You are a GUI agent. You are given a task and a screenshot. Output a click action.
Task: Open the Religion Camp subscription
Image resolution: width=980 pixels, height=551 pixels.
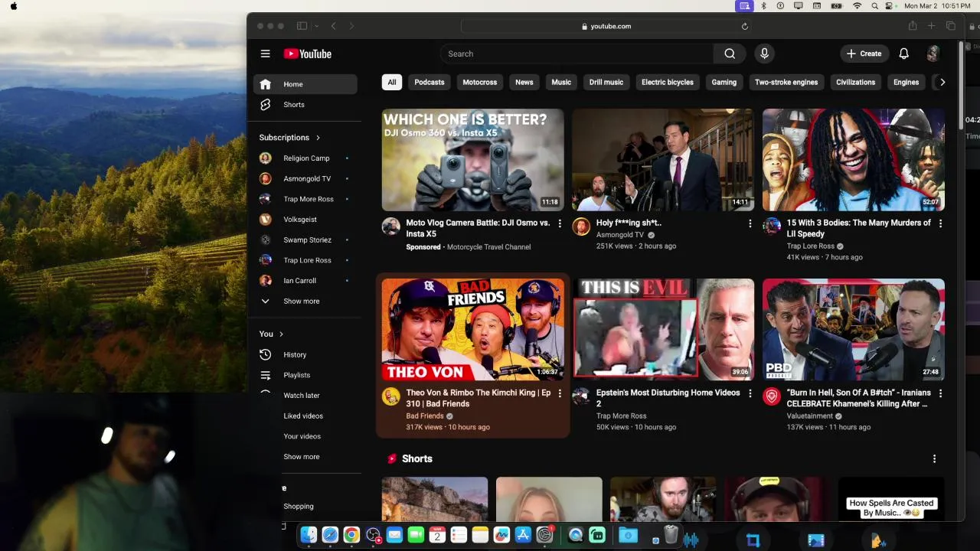pyautogui.click(x=305, y=158)
